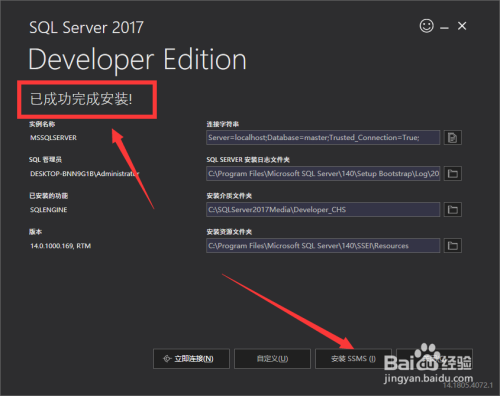Click the 安装 SSMS (I) button
Viewport: 500px width, 396px height.
click(353, 359)
